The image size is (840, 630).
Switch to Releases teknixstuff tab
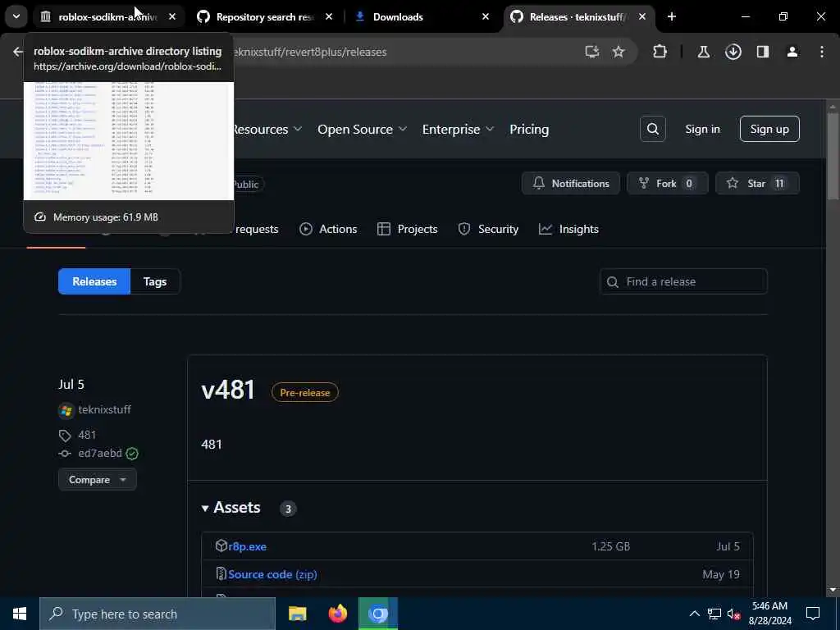pos(577,17)
